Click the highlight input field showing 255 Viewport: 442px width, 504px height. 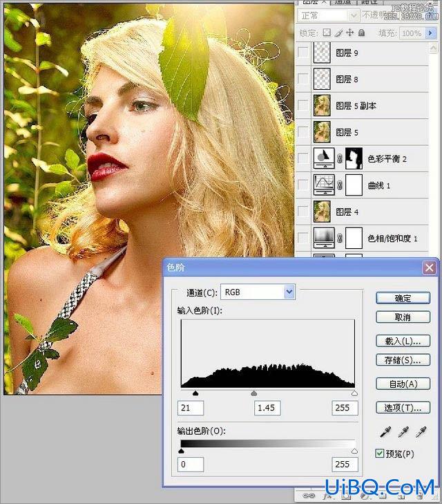[345, 408]
